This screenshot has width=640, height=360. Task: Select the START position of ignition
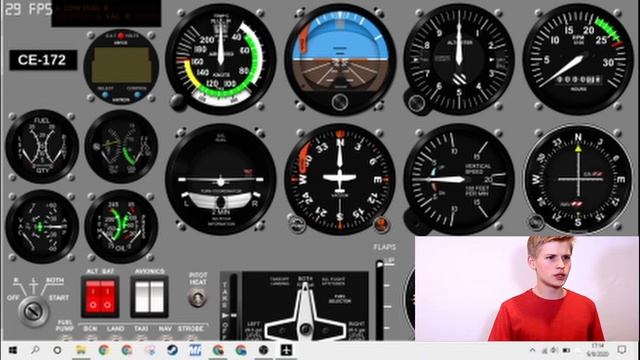(x=59, y=298)
